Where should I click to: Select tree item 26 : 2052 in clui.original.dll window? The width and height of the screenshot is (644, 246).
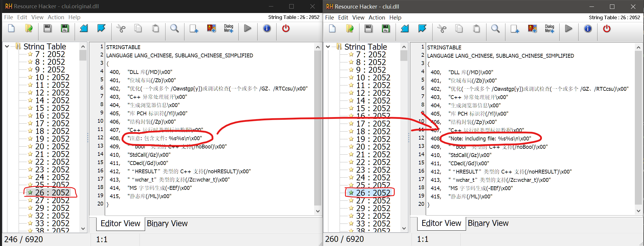pyautogui.click(x=52, y=193)
